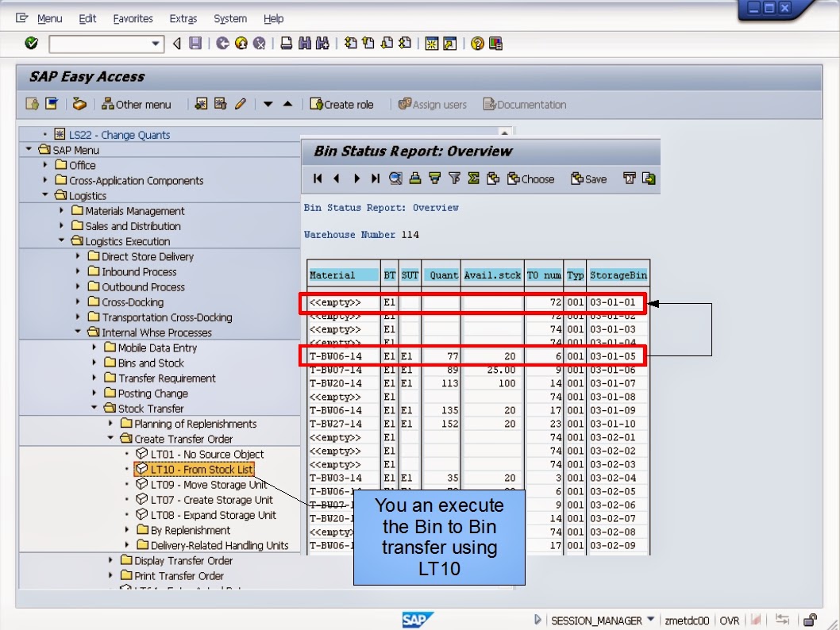This screenshot has width=840, height=630.
Task: Open the Extras menu
Action: pos(183,18)
